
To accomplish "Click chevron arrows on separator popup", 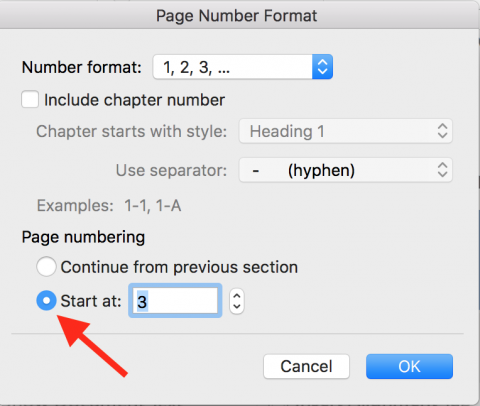I will pyautogui.click(x=442, y=170).
